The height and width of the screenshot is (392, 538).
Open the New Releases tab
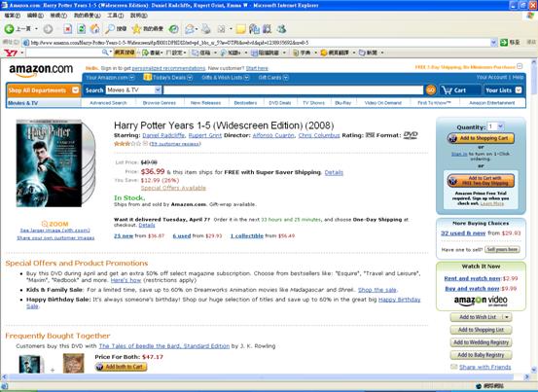(205, 103)
